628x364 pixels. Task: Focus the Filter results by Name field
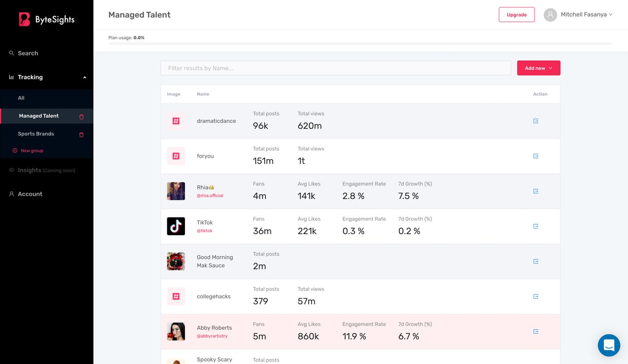point(336,68)
